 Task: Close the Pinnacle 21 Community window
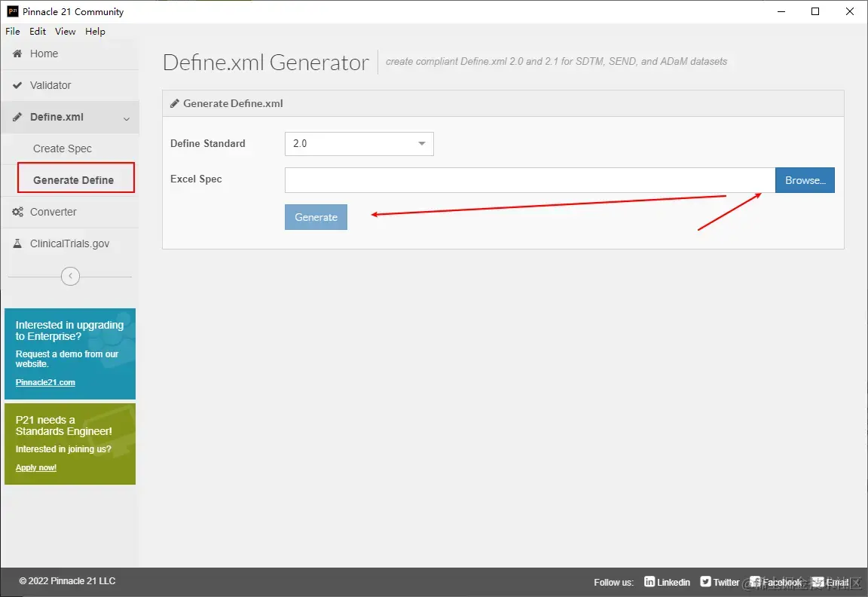click(850, 11)
